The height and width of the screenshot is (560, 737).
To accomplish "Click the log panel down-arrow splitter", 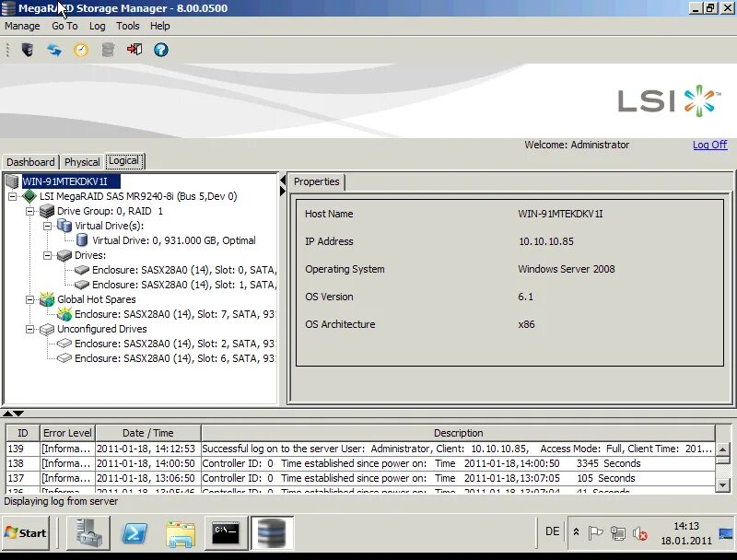I will point(18,414).
